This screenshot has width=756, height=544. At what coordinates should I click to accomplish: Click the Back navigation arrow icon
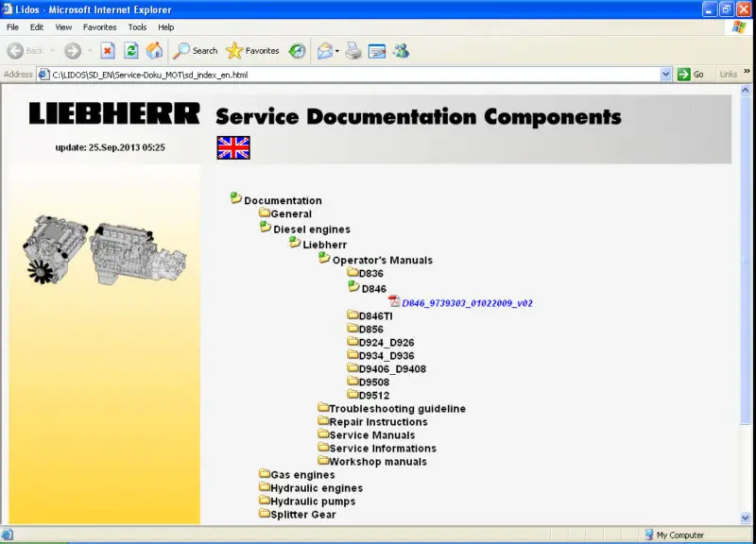[15, 51]
